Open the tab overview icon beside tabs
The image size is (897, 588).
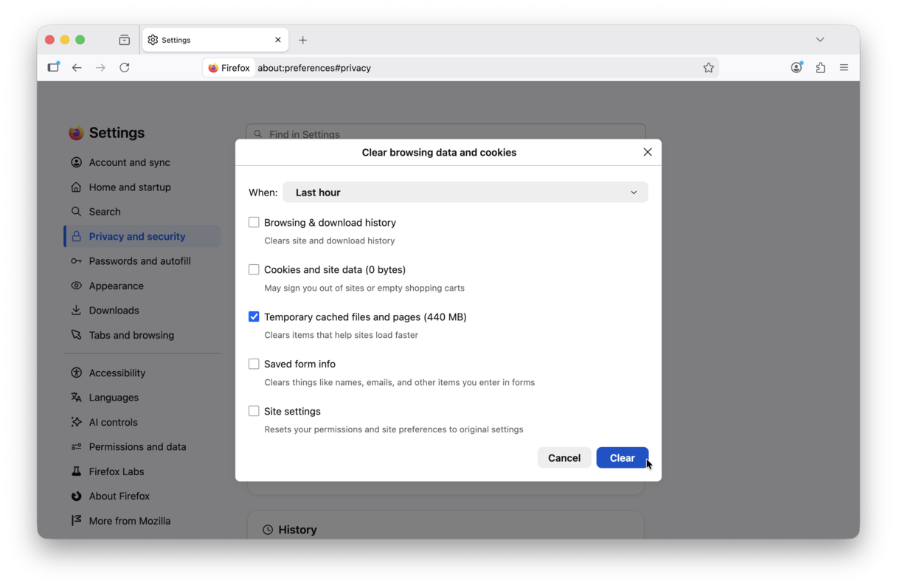[x=124, y=40]
